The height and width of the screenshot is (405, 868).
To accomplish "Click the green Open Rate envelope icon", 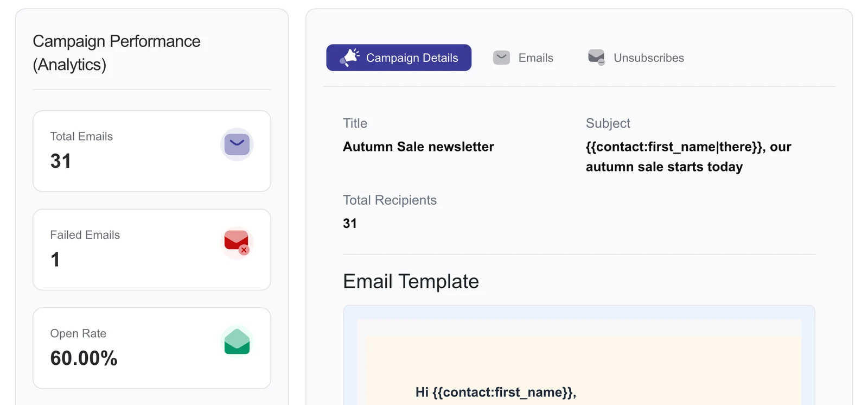I will click(x=237, y=341).
